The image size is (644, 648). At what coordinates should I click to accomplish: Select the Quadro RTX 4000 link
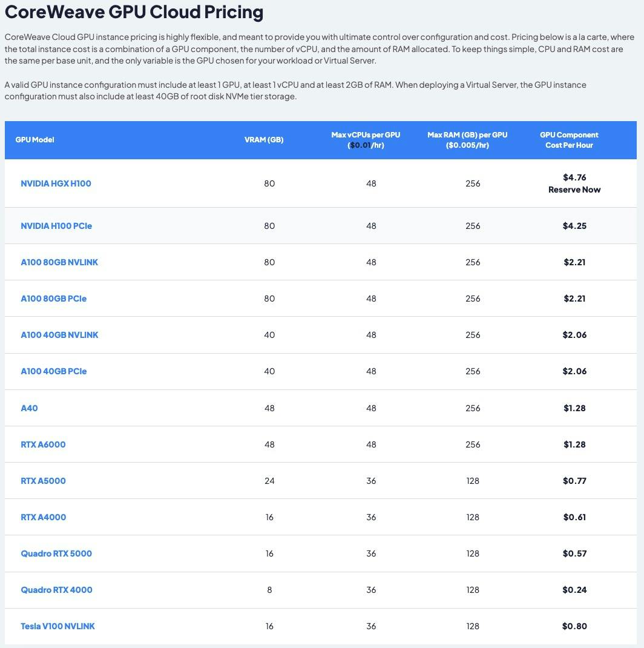tap(56, 590)
